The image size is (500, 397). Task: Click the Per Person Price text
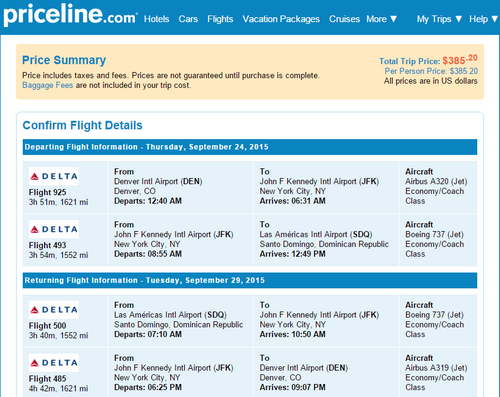(431, 71)
